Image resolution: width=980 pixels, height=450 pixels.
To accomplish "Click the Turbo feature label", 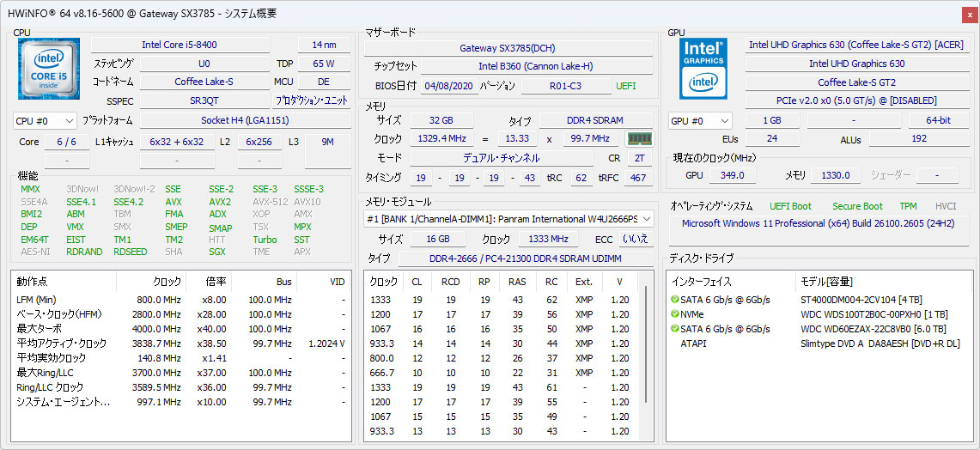I will tap(265, 240).
